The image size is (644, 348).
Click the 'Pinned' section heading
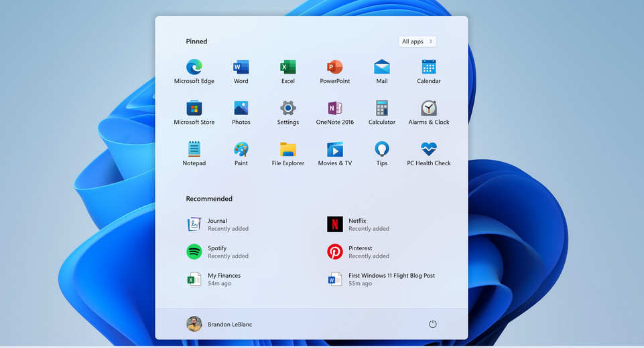196,41
